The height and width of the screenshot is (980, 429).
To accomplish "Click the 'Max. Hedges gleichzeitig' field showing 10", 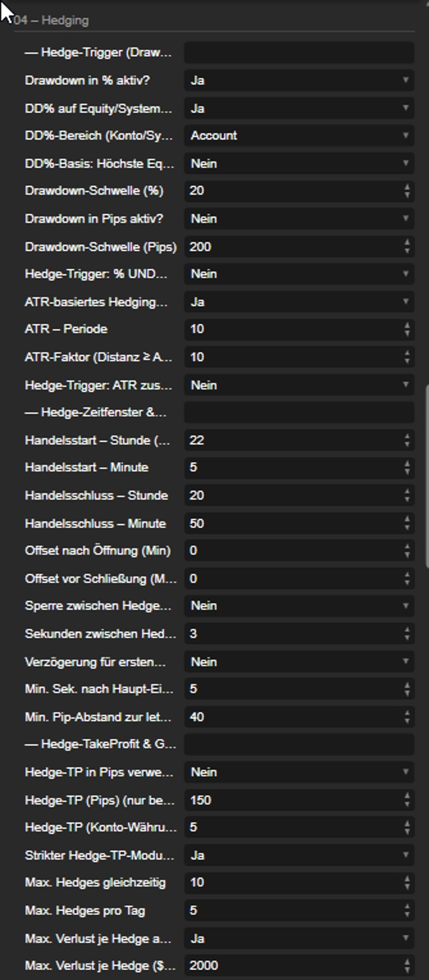I will pos(299,882).
